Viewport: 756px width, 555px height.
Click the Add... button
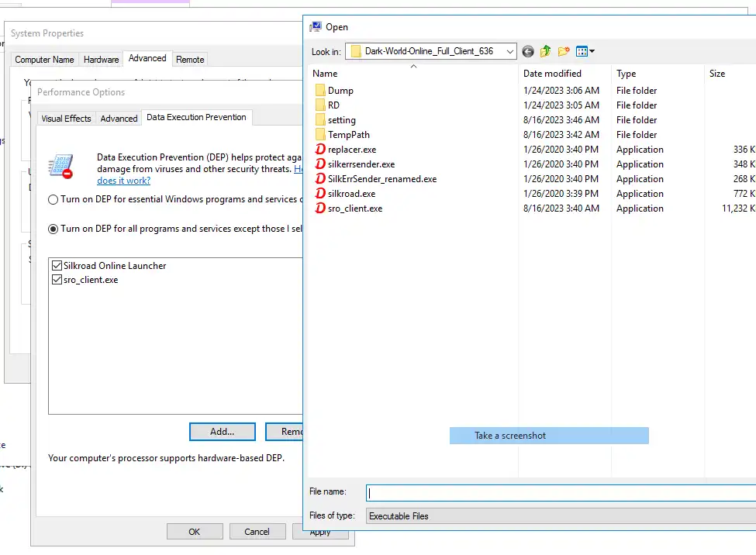(x=223, y=432)
